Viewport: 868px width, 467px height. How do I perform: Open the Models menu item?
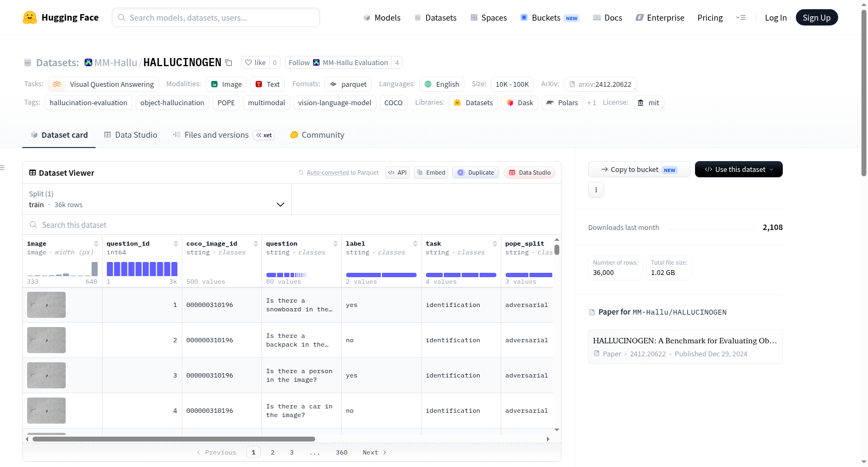point(382,18)
